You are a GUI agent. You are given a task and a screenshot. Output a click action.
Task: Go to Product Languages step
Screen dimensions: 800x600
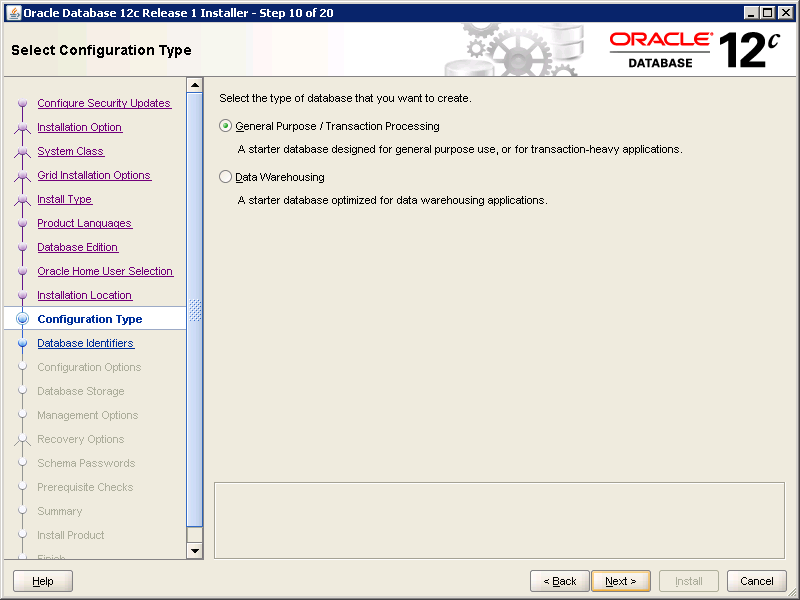pyautogui.click(x=85, y=223)
